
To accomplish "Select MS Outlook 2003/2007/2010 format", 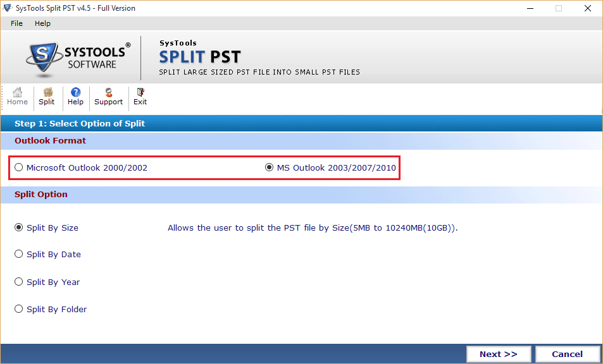I will click(331, 168).
